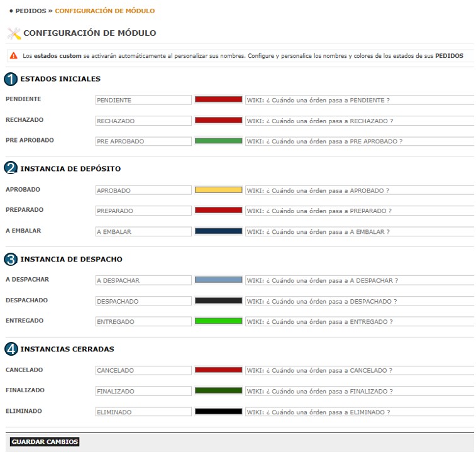476x457 pixels.
Task: Click the PREPARADO wiki description field
Action: 359,211
